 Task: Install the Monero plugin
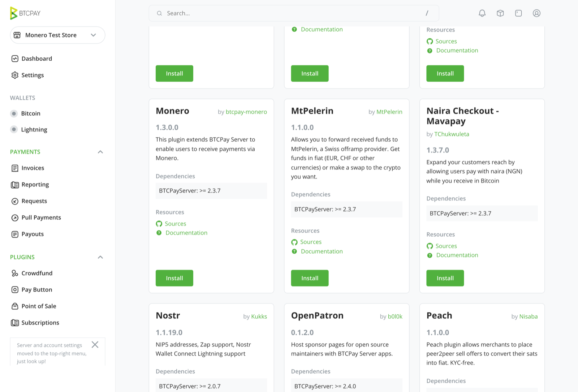(174, 278)
